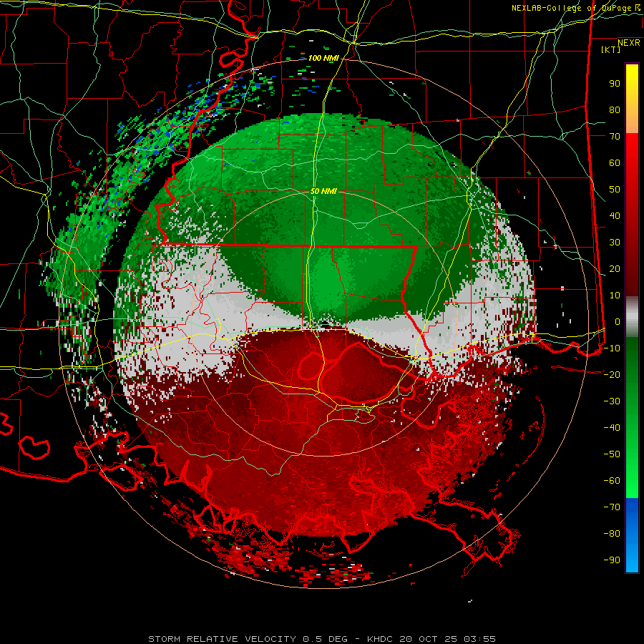Click the 60 value on the velocity scale

pyautogui.click(x=615, y=163)
